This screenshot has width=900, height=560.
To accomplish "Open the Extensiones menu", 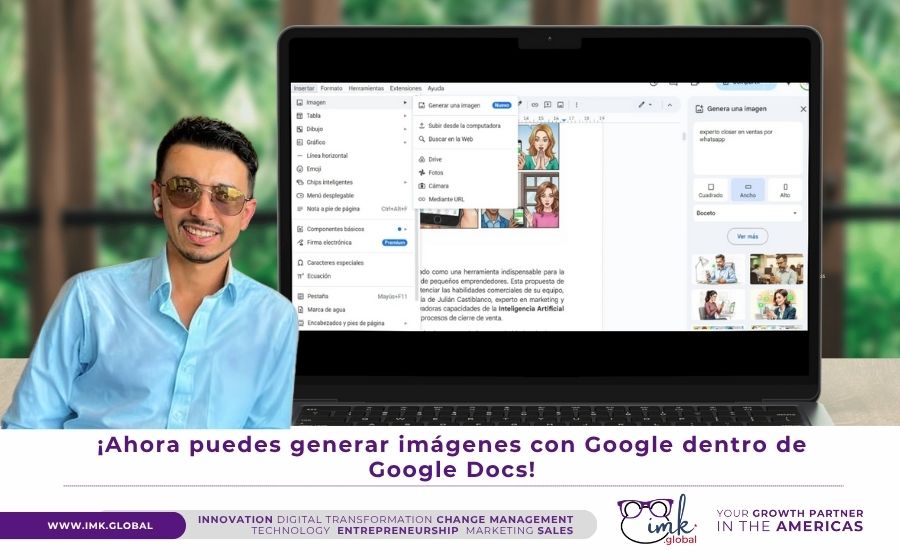I will (405, 88).
